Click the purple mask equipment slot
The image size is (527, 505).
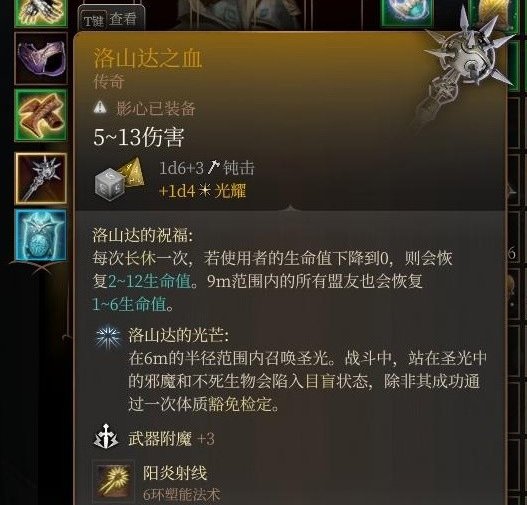pos(41,58)
